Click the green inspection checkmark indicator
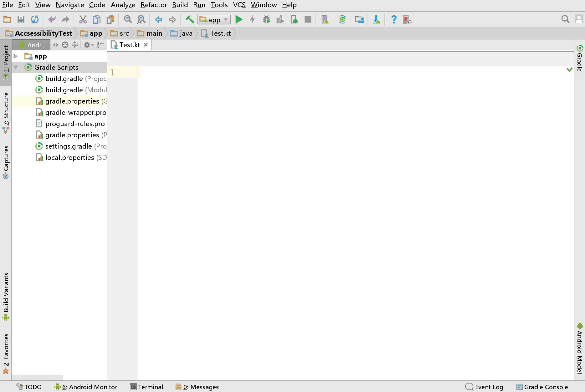 (x=570, y=69)
